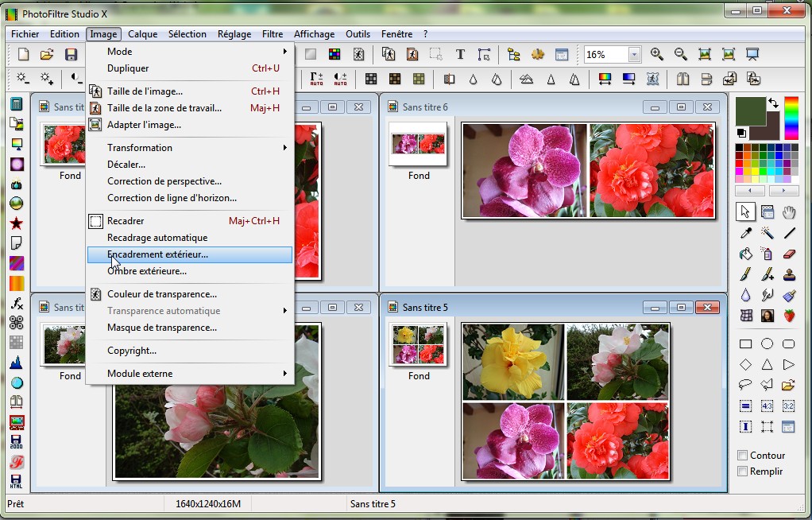Click the dark green foreground color swatch
Image resolution: width=812 pixels, height=520 pixels.
click(x=750, y=111)
